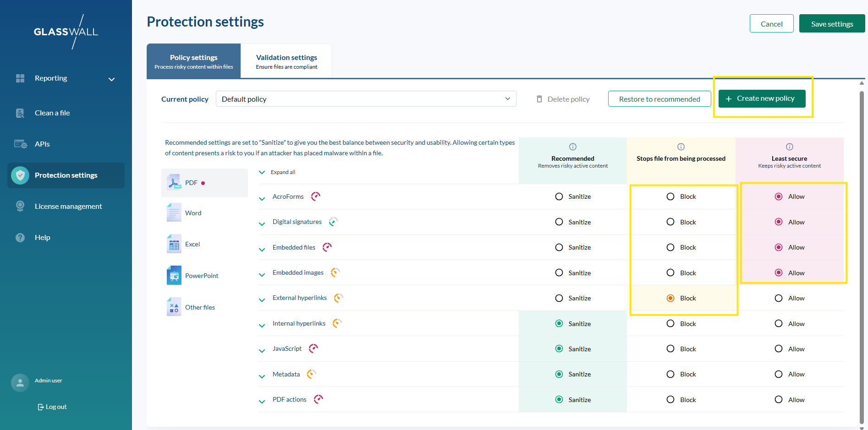Screen dimensions: 868x430
Task: Switch to the Validation settings tab
Action: 286,61
